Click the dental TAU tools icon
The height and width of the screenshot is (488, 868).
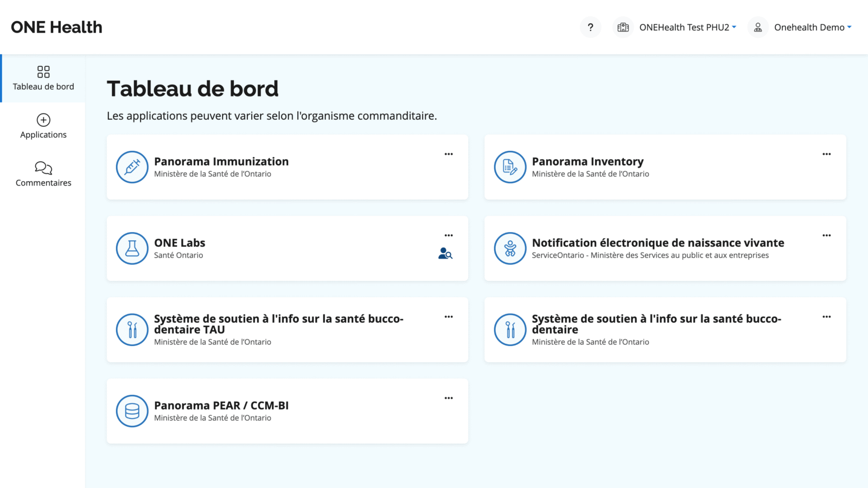132,330
